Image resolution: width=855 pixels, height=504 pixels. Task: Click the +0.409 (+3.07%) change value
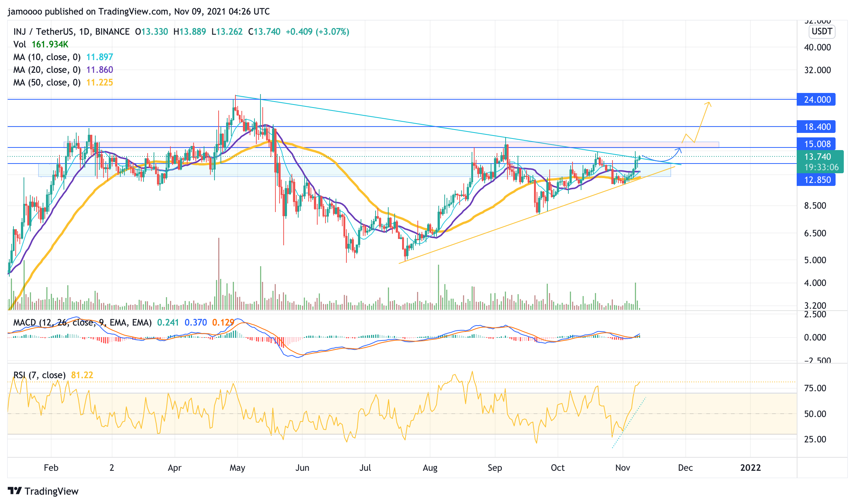(318, 32)
